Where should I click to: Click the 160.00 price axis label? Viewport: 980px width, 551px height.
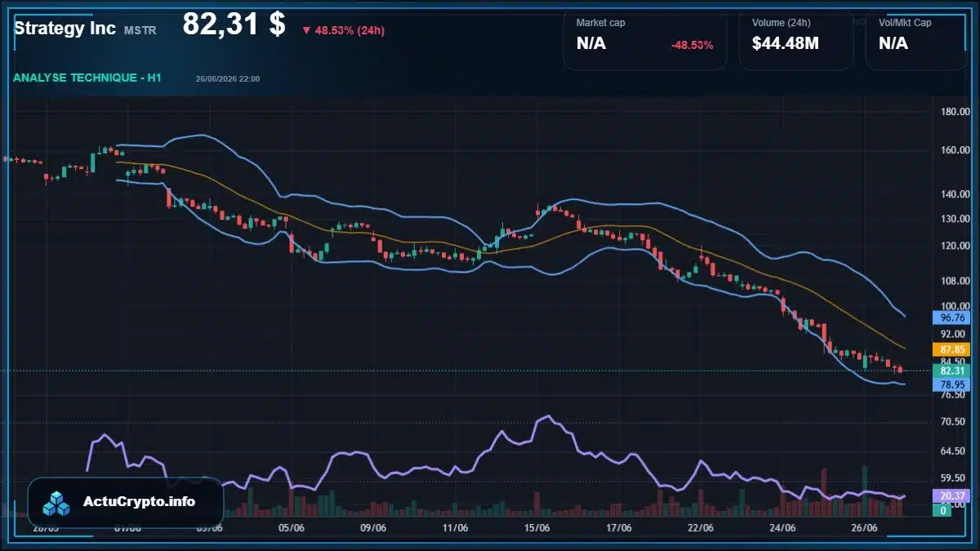tap(955, 150)
